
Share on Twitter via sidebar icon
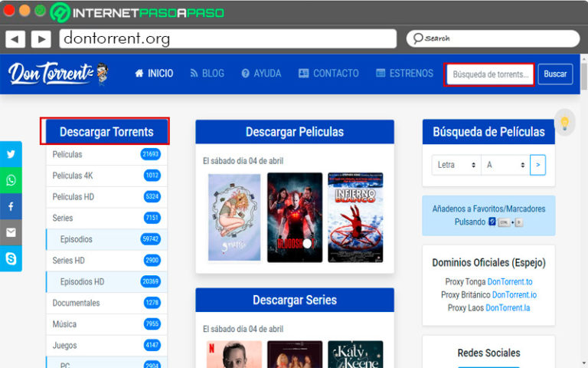[x=11, y=154]
